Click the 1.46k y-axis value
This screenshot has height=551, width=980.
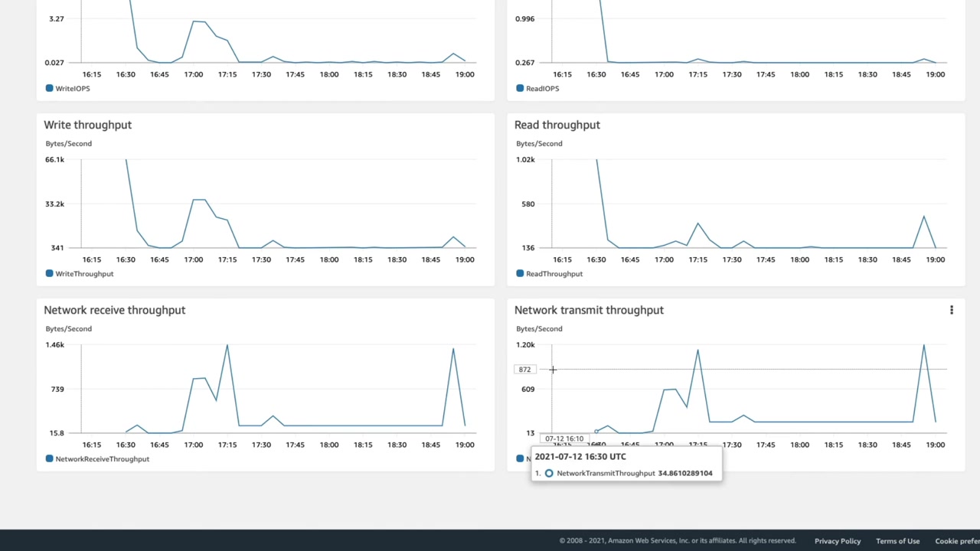tap(54, 345)
